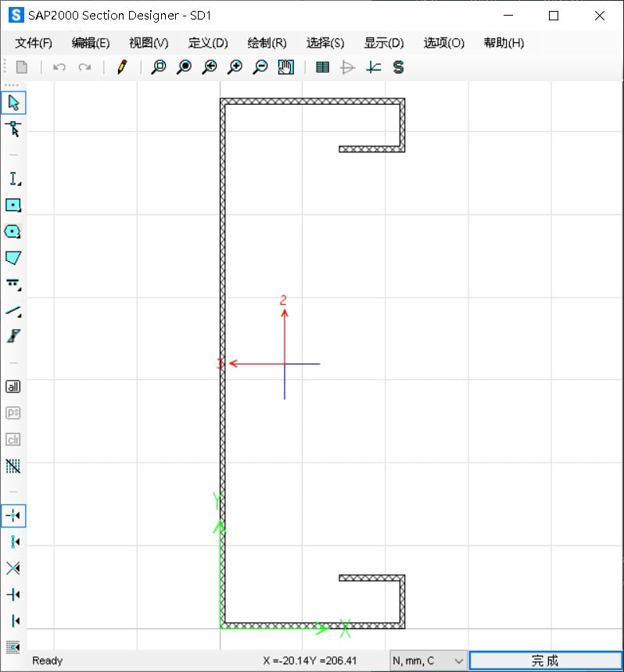Select the draw polygon shape tool
624x672 pixels.
point(13,258)
